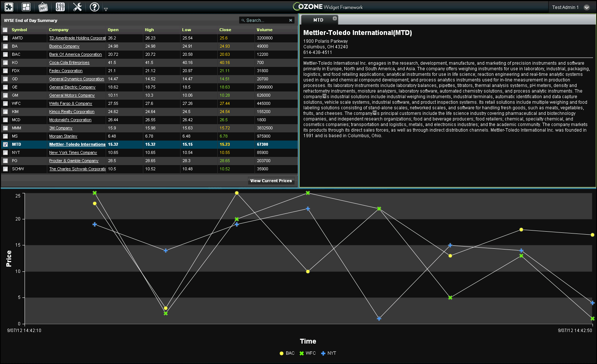Toggle the select-all header checkbox
Image resolution: width=597 pixels, height=364 pixels.
pyautogui.click(x=5, y=30)
